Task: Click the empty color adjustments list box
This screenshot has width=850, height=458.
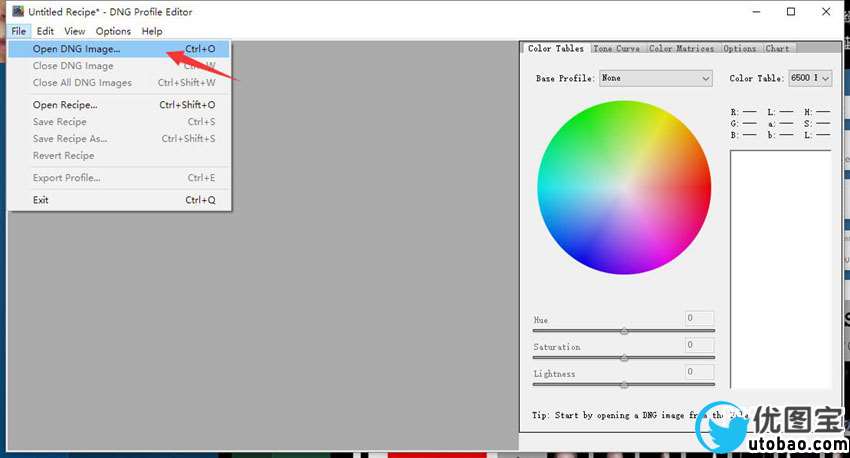Action: 781,269
